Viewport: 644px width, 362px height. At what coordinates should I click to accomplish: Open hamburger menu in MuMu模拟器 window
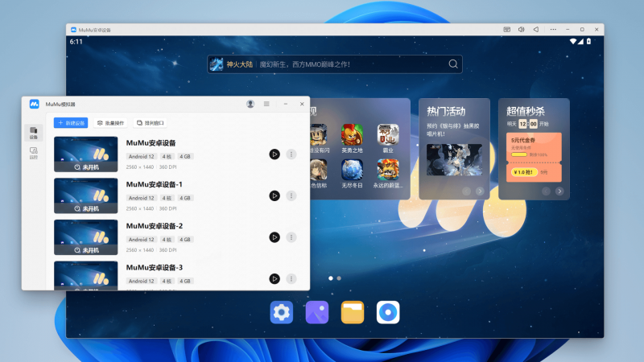tap(266, 104)
